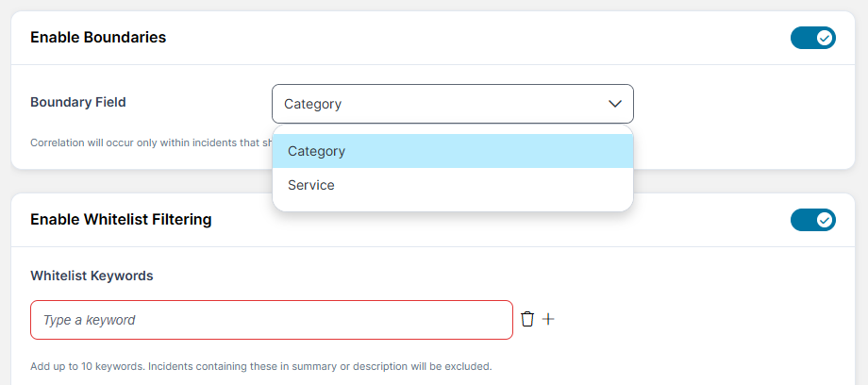
Task: Click the Boundary Field label
Action: point(78,102)
